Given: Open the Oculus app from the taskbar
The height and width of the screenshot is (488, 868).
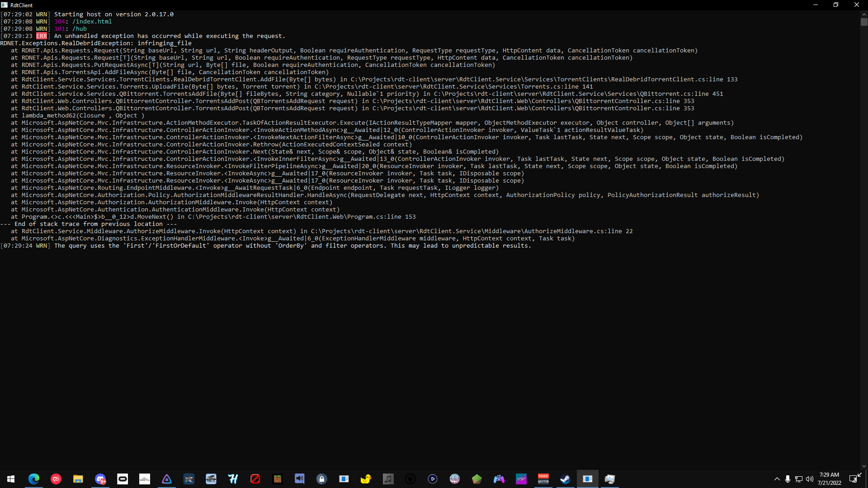Looking at the screenshot, I should 123,479.
